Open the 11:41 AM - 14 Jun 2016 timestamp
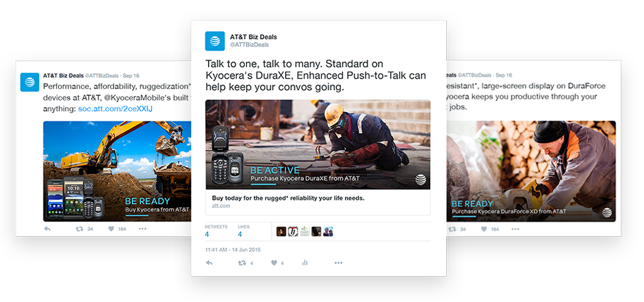The height and width of the screenshot is (302, 644). (233, 249)
